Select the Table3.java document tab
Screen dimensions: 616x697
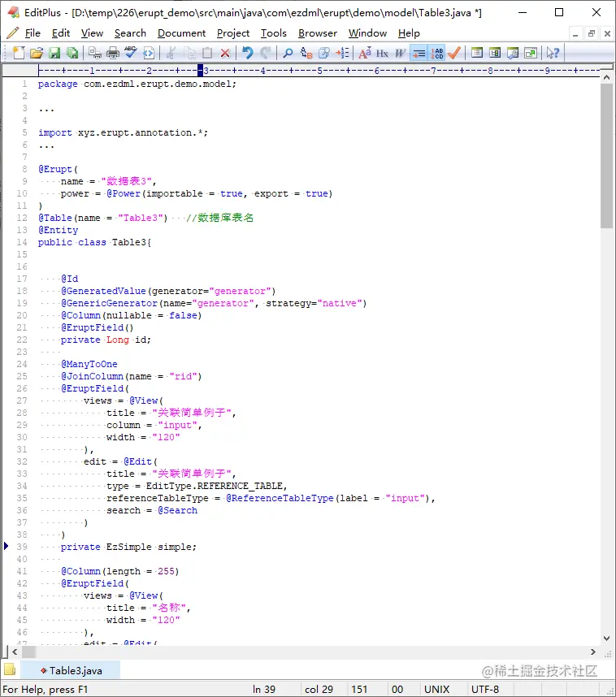point(71,670)
